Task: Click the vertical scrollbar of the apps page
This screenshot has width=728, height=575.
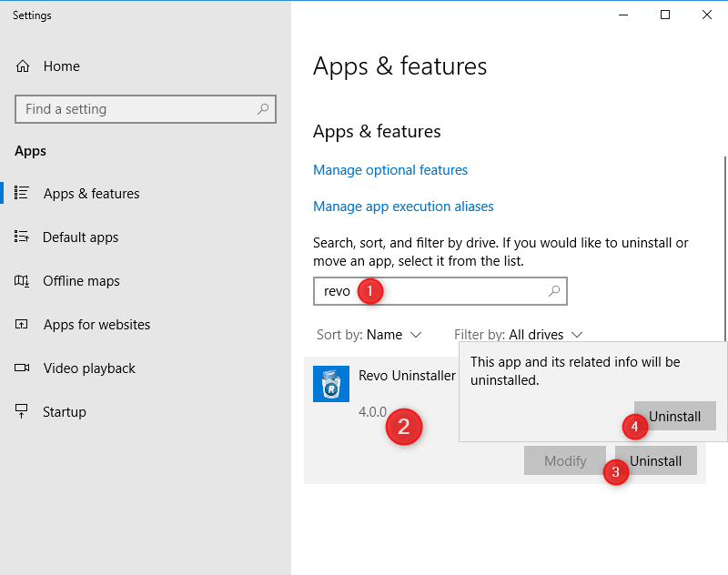Action: (725, 248)
